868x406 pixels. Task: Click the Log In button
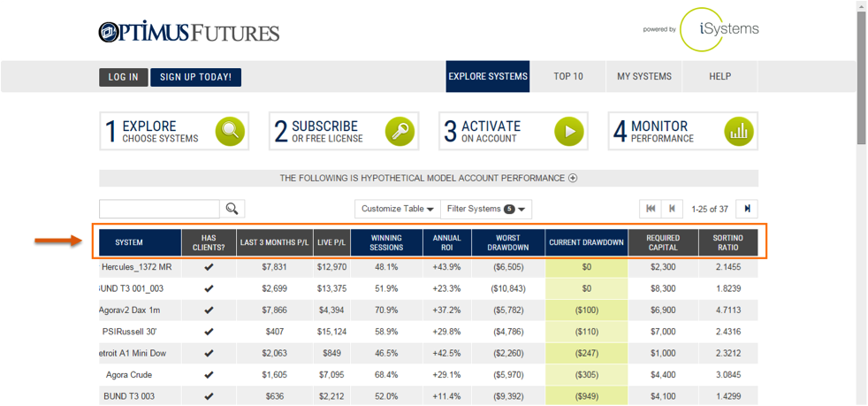click(124, 78)
